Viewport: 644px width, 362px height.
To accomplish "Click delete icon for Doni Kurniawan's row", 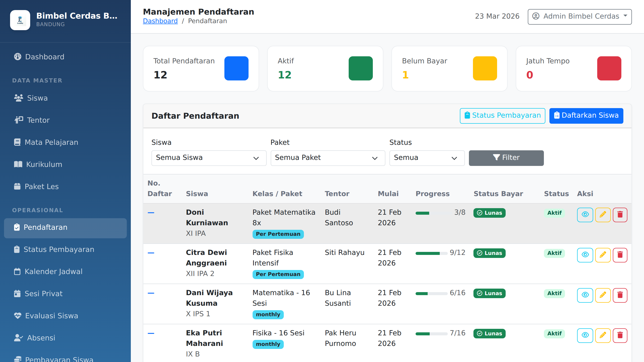I will [x=620, y=215].
